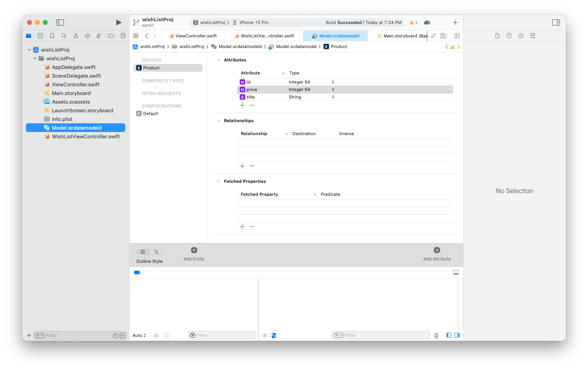Open Assets.xcassets in the navigator
Image resolution: width=588 pixels, height=370 pixels.
coord(71,102)
